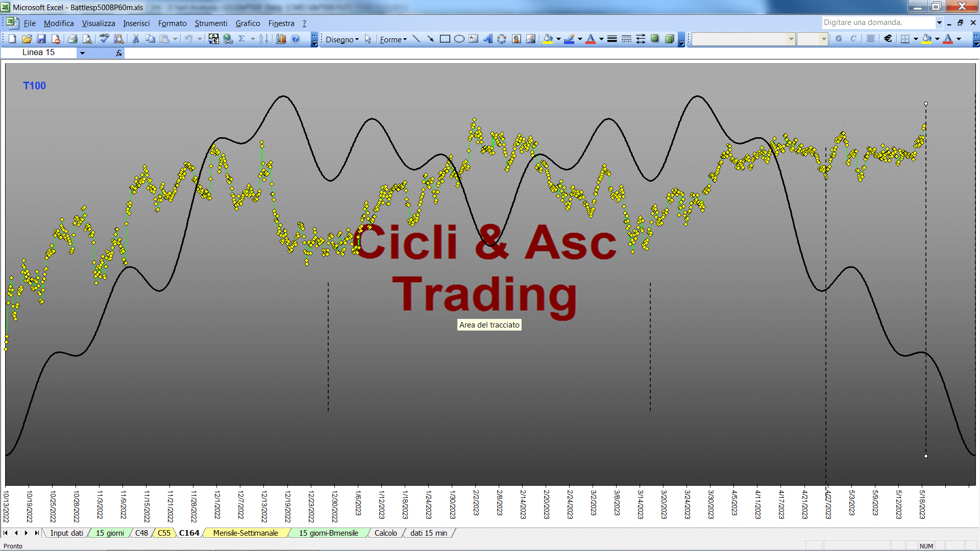Click the Insert Clip Art icon

click(x=517, y=39)
